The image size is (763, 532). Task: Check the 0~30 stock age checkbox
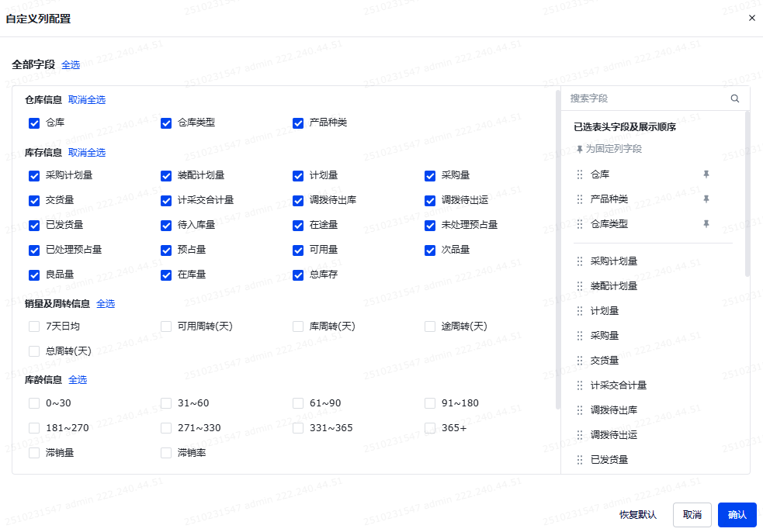point(34,403)
